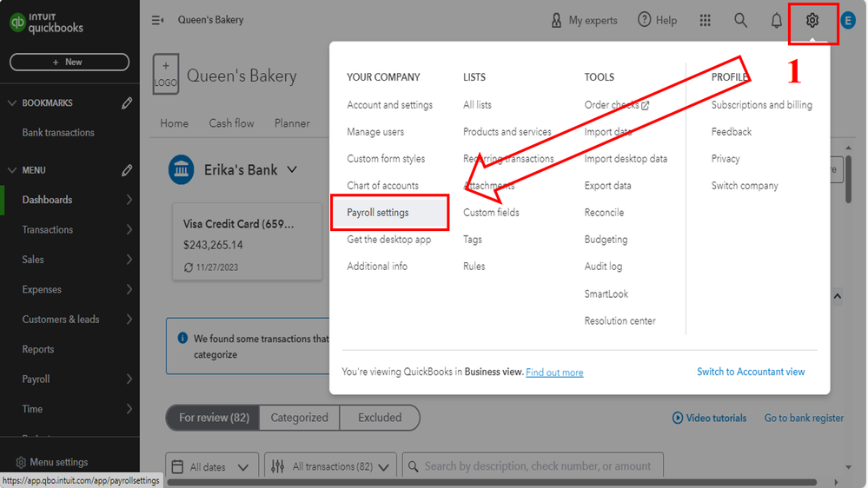Select the Visa Credit Card account card
Viewport: 868px width, 488px height.
247,241
